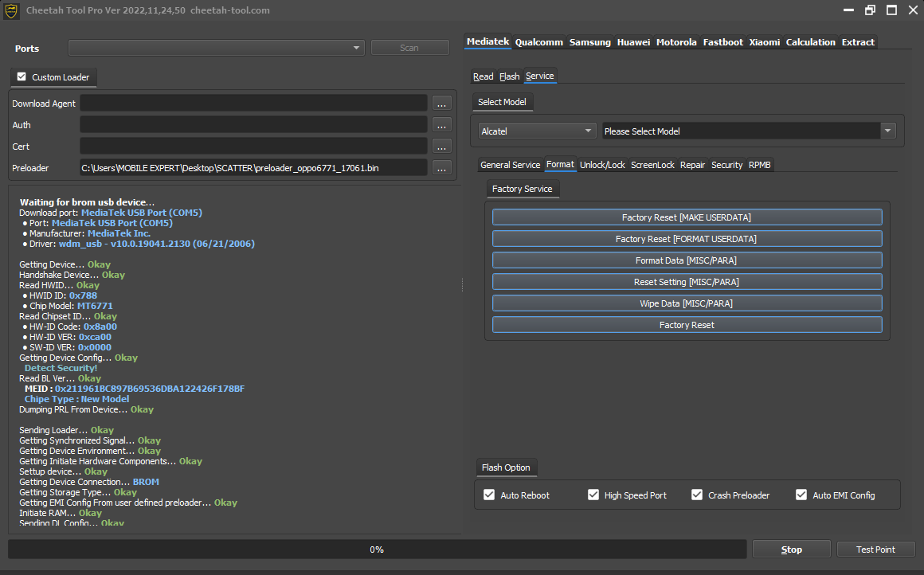924x575 pixels.
Task: Focus the Cert path input field
Action: (x=253, y=146)
